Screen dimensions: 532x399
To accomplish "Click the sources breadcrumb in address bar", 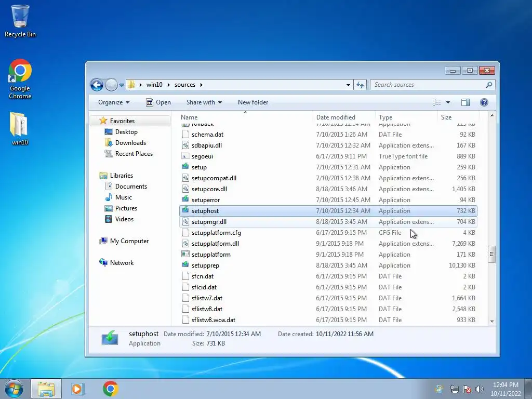I will click(185, 85).
